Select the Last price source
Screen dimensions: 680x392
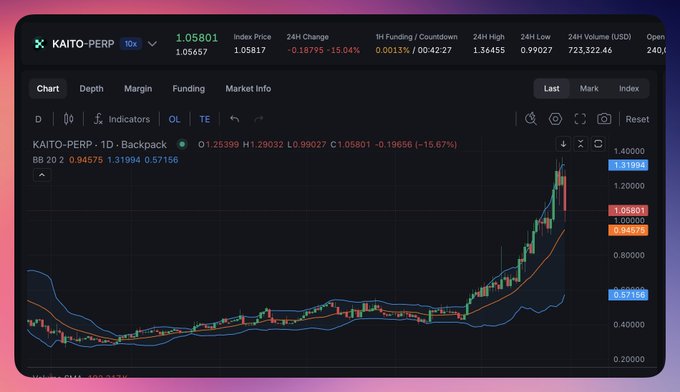[552, 88]
